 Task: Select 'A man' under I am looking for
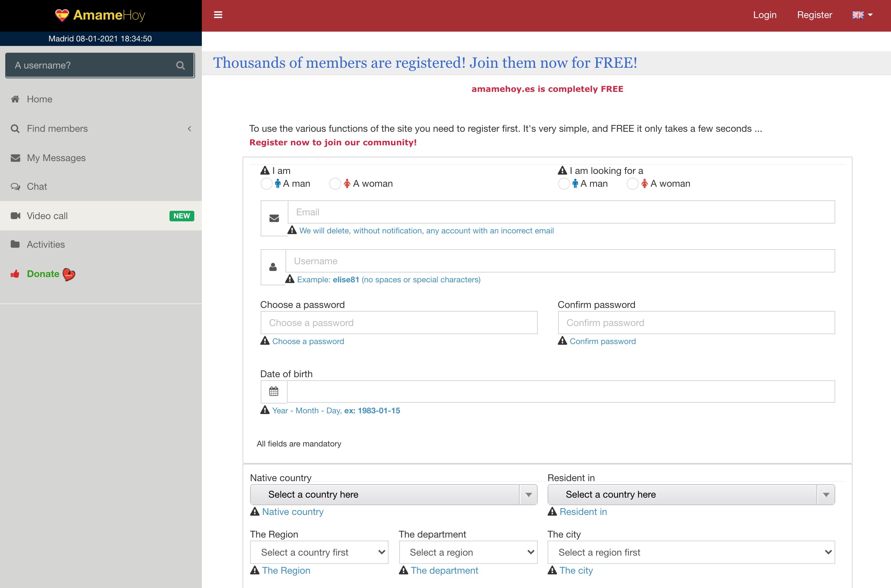pos(564,184)
